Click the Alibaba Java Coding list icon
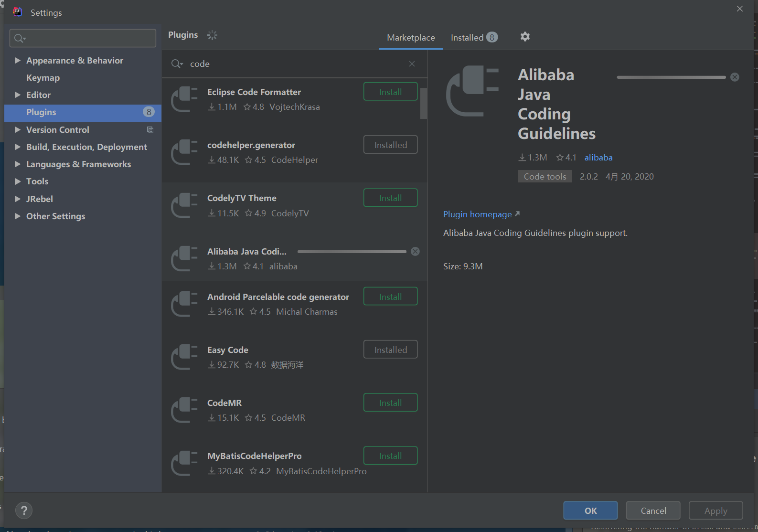Screen dimensions: 758x532 (184, 258)
